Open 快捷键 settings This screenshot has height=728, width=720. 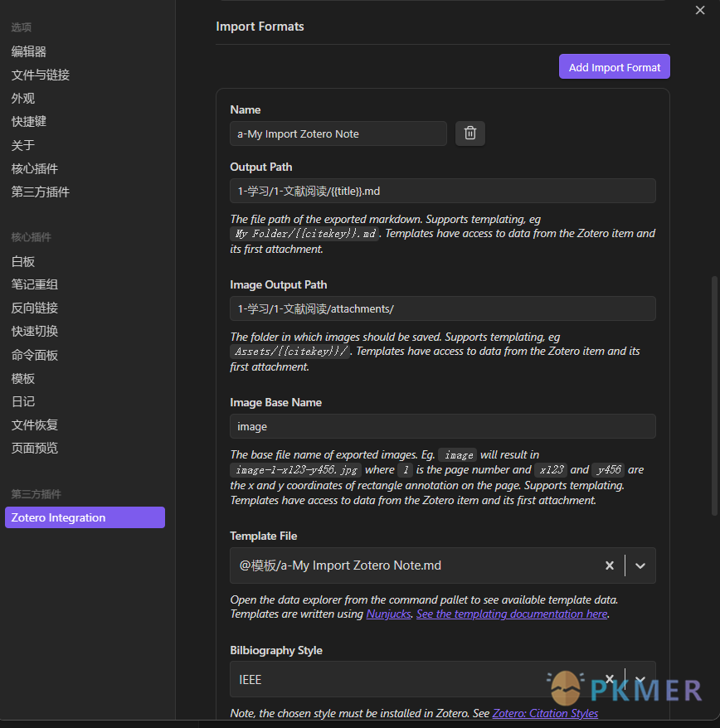point(29,122)
